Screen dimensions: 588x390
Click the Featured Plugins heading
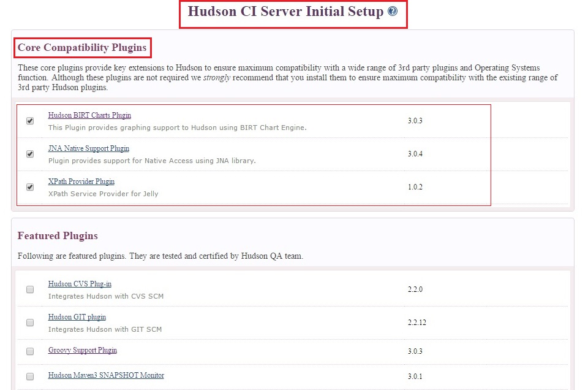point(58,235)
